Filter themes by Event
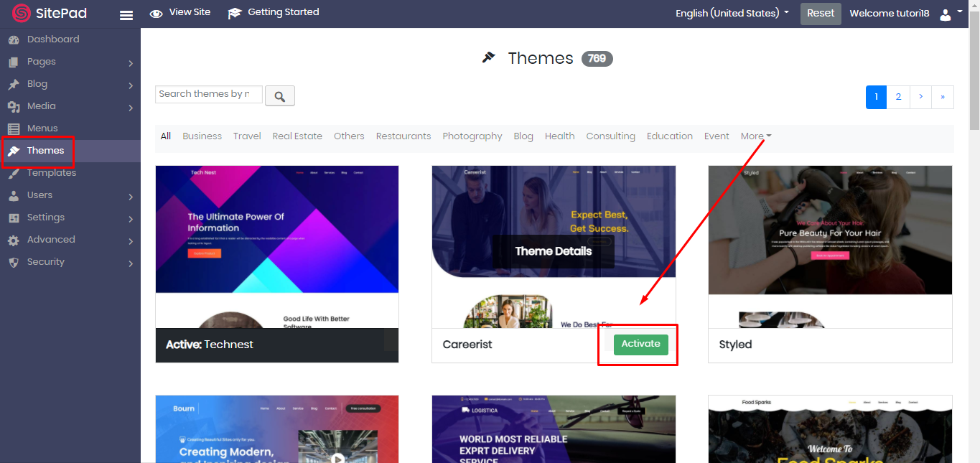Image resolution: width=980 pixels, height=463 pixels. click(717, 136)
